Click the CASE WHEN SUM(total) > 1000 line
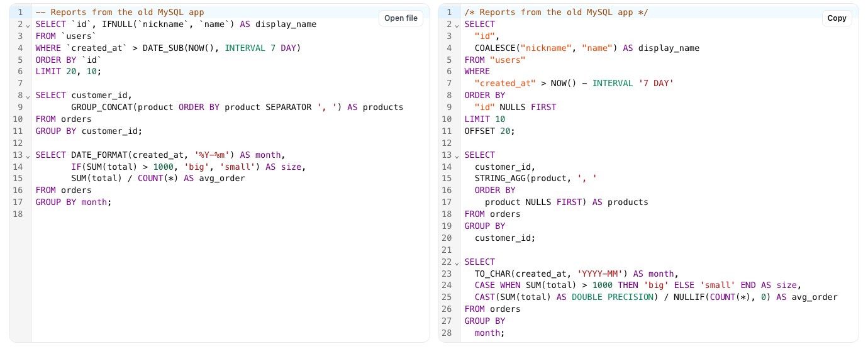Viewport: 868px width, 349px height. pos(637,285)
